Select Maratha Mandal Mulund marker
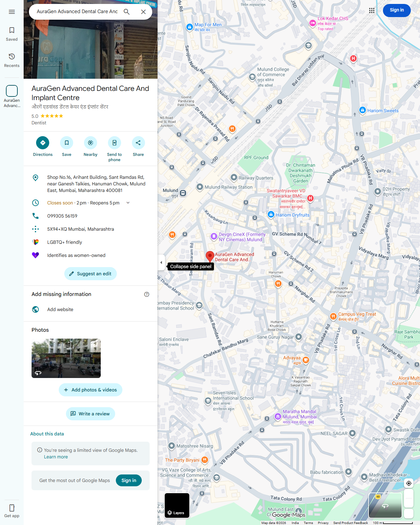 (278, 416)
